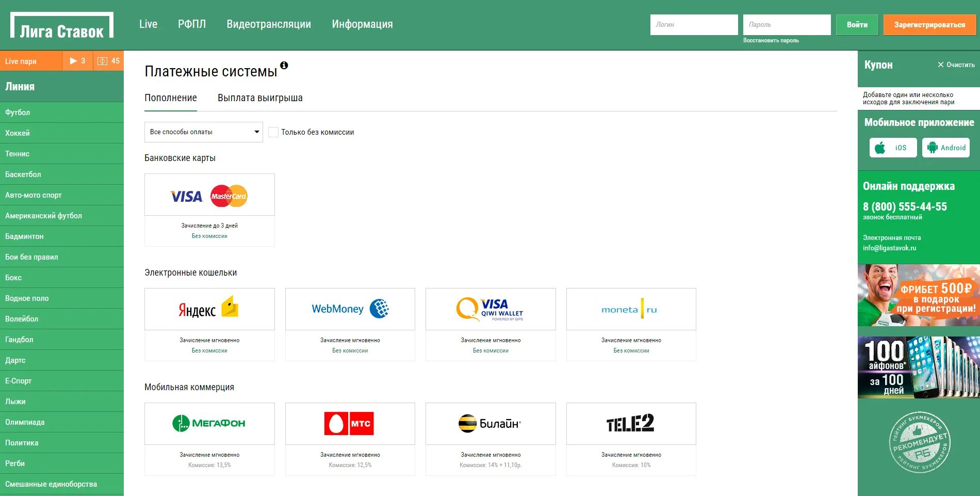This screenshot has width=980, height=496.
Task: Open Фрибет 500₽ registration banner
Action: click(x=919, y=295)
